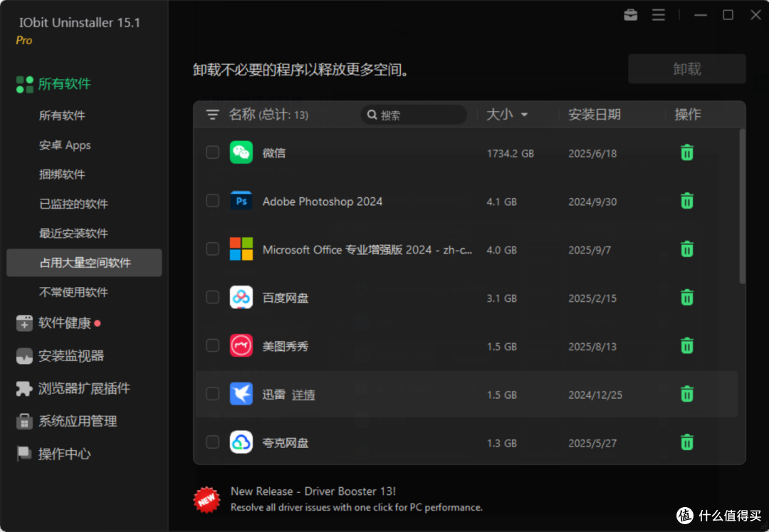Go to 安装监视器 section label
The width and height of the screenshot is (769, 532).
pos(71,356)
